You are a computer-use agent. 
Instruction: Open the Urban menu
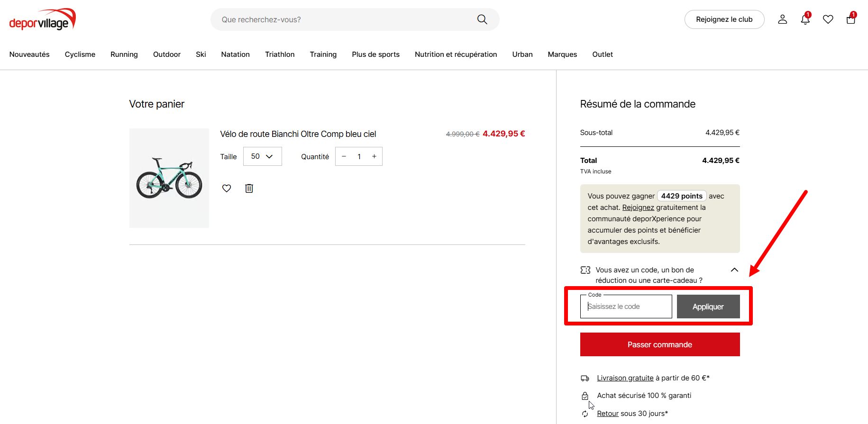tap(522, 54)
